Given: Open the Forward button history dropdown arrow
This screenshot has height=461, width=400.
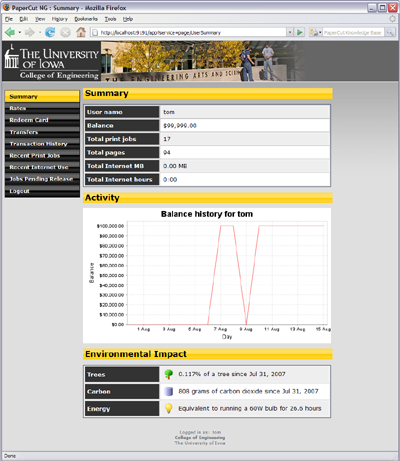Looking at the screenshot, I should point(40,32).
